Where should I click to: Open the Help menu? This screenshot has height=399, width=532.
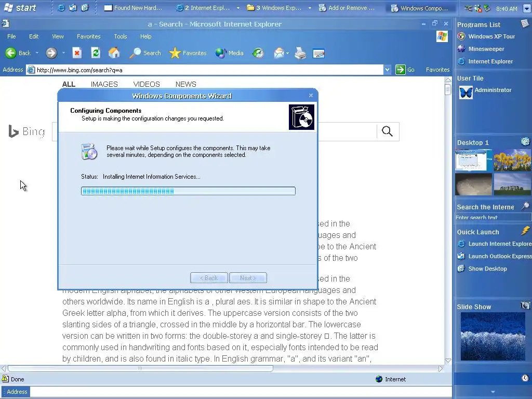145,36
